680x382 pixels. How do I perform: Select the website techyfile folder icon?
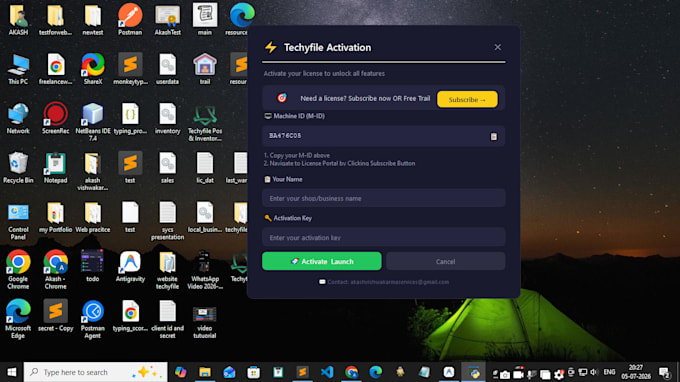(x=167, y=270)
